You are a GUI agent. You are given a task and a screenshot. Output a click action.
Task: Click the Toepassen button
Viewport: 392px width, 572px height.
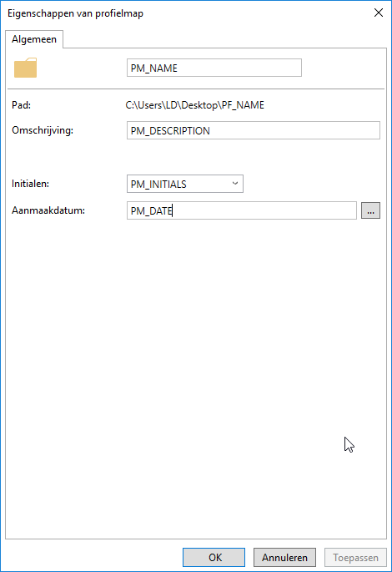point(355,558)
